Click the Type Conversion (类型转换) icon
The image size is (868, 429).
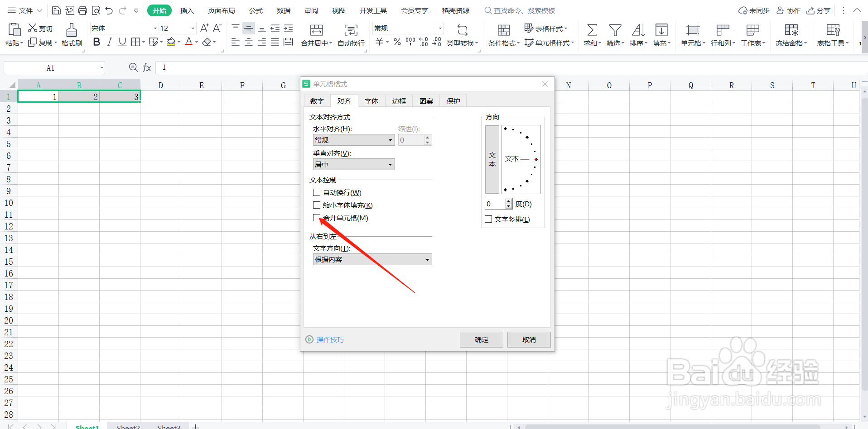462,30
